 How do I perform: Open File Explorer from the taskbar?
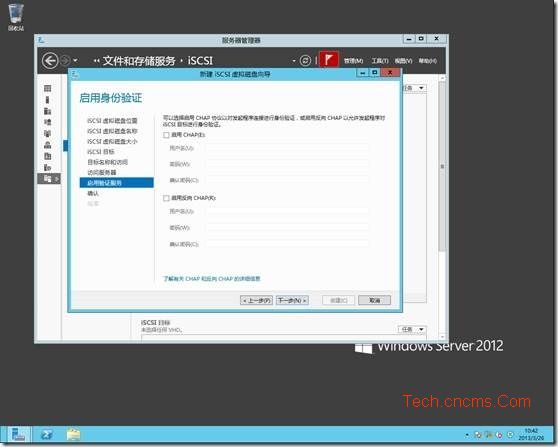point(73,435)
